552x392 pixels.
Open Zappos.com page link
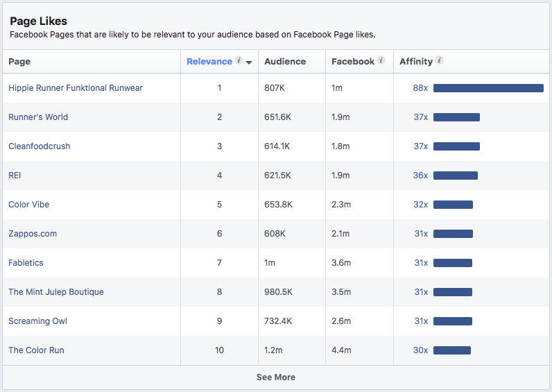pos(33,234)
